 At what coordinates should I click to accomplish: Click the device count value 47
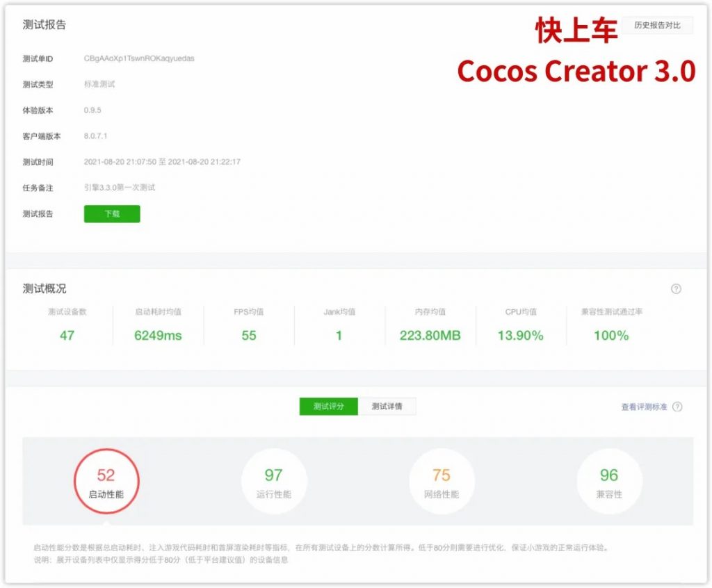[x=67, y=336]
